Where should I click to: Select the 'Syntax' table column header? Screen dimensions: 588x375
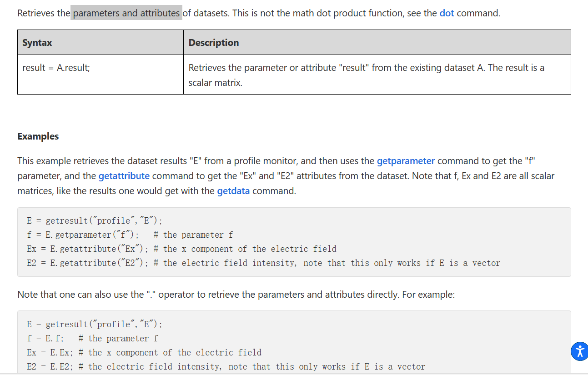(x=37, y=43)
